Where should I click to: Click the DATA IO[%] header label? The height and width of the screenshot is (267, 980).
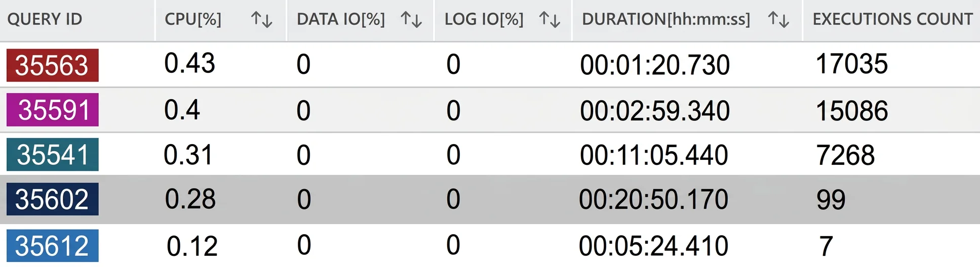341,19
